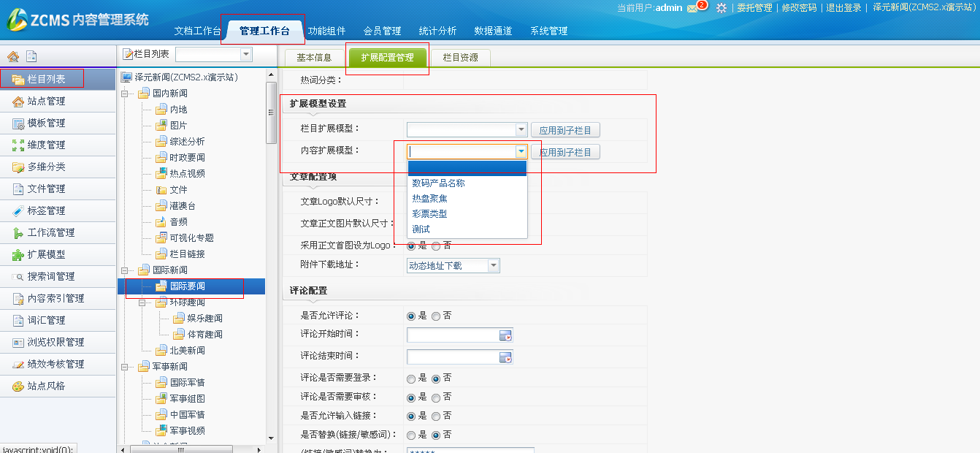Open 扩展模型 from the left sidebar
The width and height of the screenshot is (980, 453).
(x=46, y=254)
